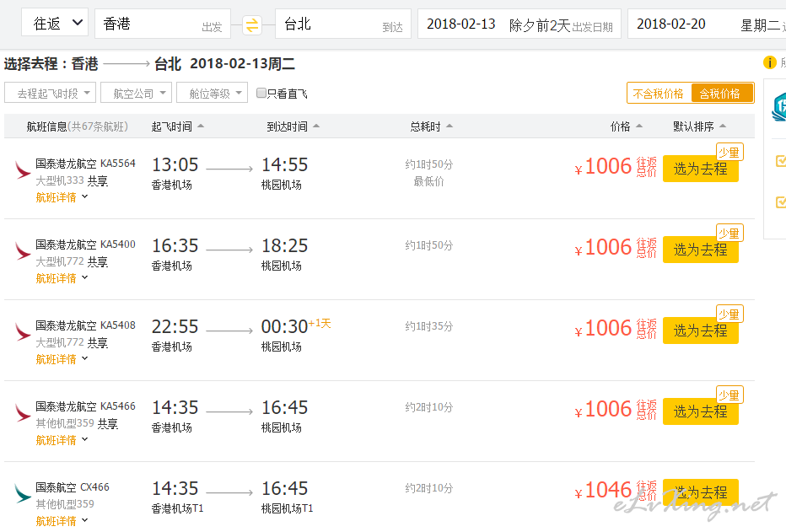
Task: Choose 22:55 KA5408 flight as outbound
Action: [700, 330]
